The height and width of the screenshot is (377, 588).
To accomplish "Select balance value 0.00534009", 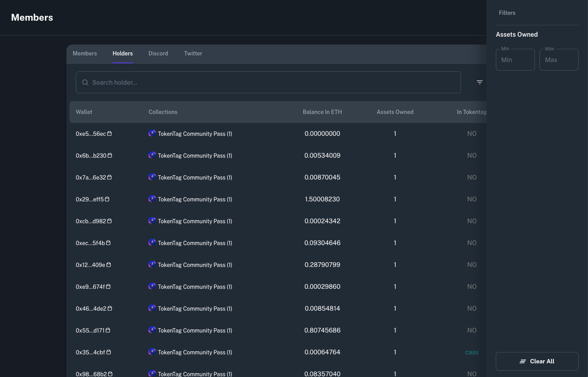I will pyautogui.click(x=322, y=155).
